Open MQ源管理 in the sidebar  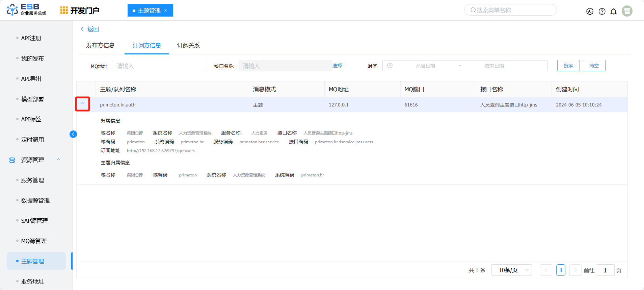point(34,241)
